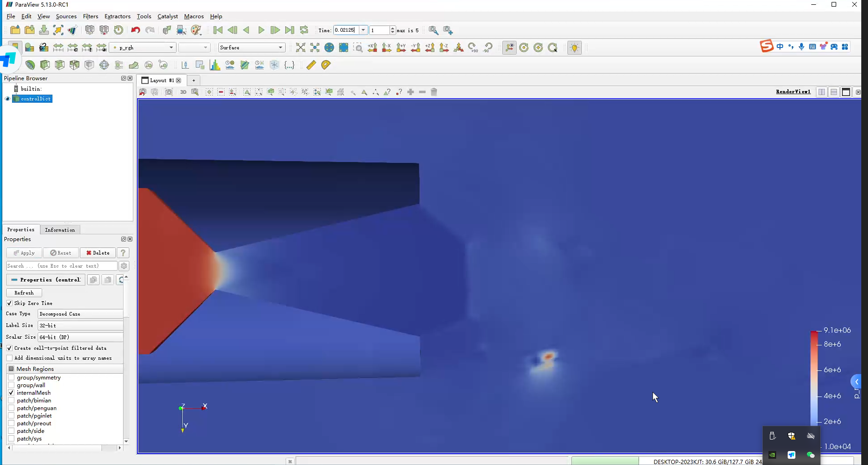Toggle Create cell-to-point filtered data checkbox
This screenshot has width=868, height=465.
(x=9, y=348)
